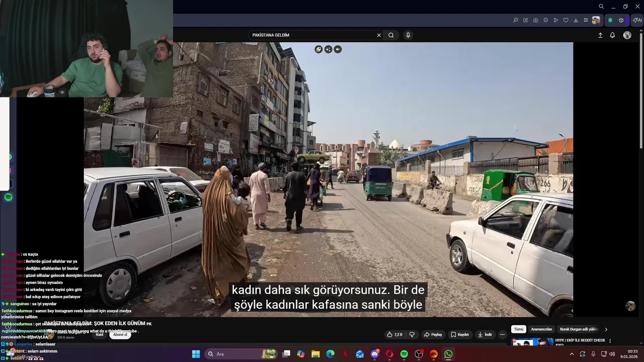
Task: Dislike the video
Action: pyautogui.click(x=412, y=334)
